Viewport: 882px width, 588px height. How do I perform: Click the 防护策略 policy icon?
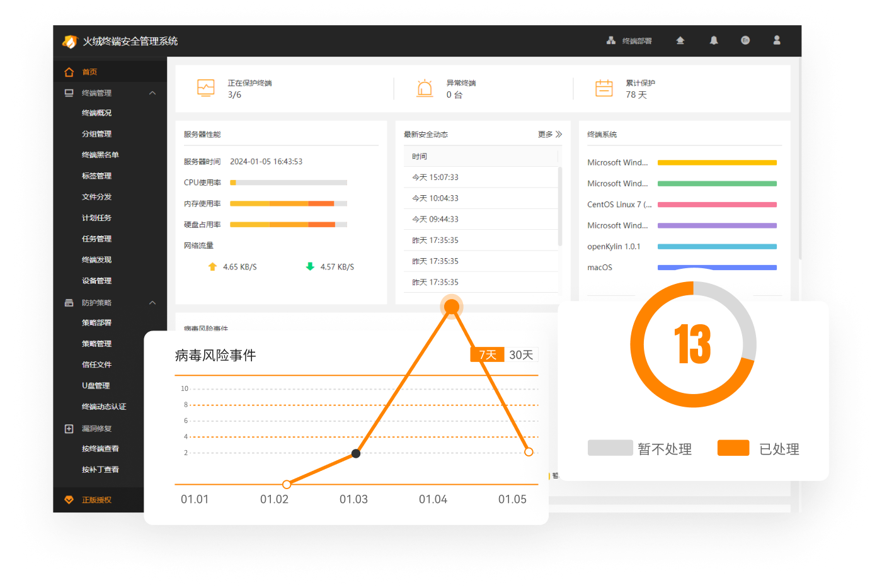(69, 303)
